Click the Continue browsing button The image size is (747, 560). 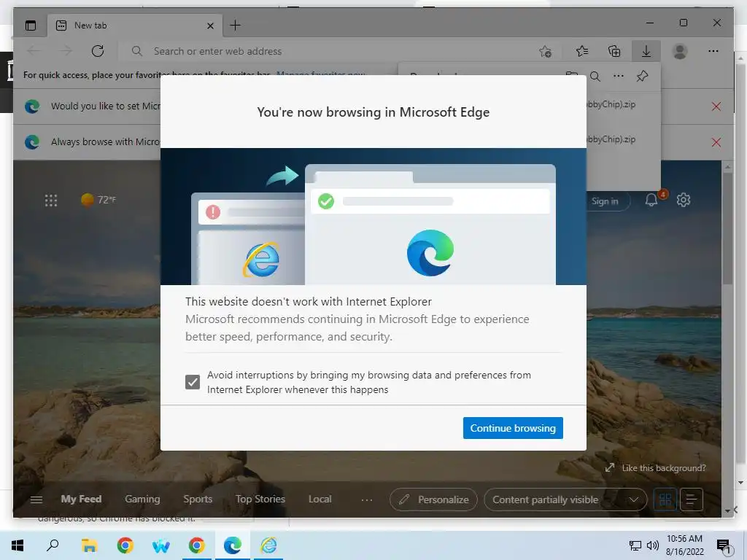[513, 428]
